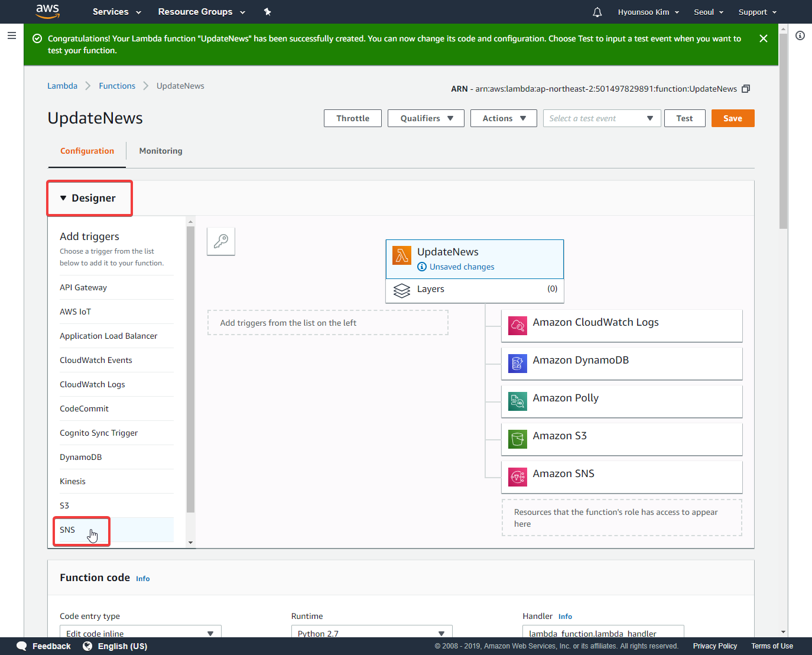The image size is (812, 655).
Task: Open the notifications bell
Action: tap(597, 12)
